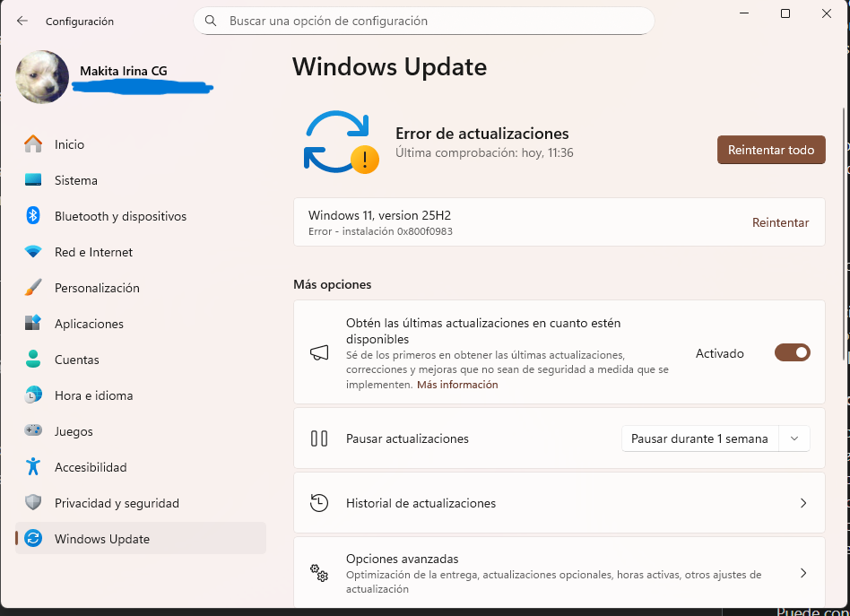Click the Cuentas person icon
The image size is (850, 616).
coord(33,359)
